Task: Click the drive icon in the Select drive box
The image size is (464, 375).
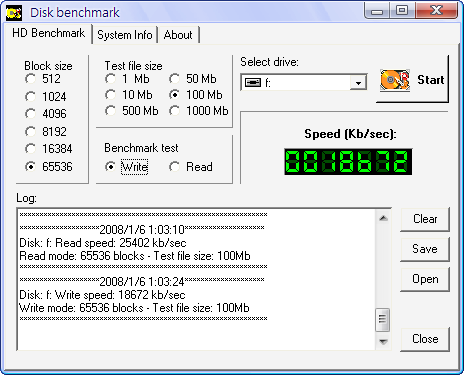Action: [253, 82]
